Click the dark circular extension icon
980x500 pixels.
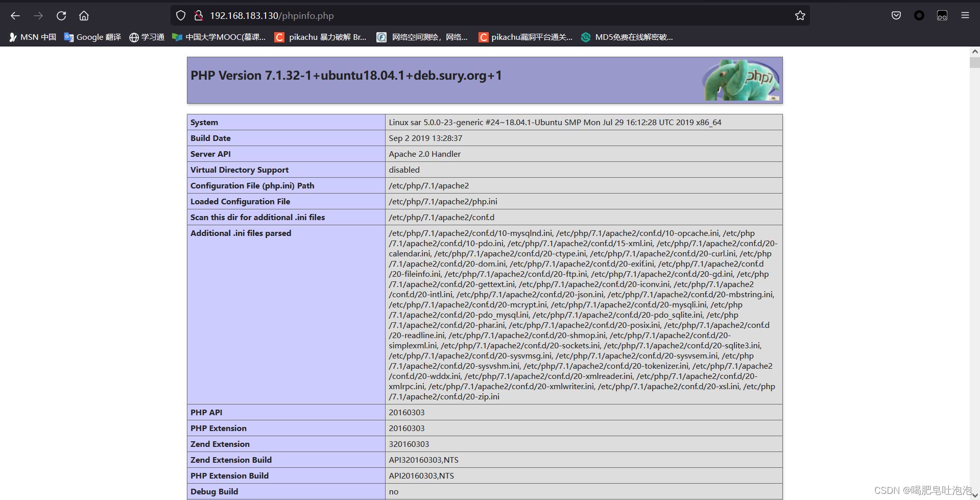[x=919, y=15]
